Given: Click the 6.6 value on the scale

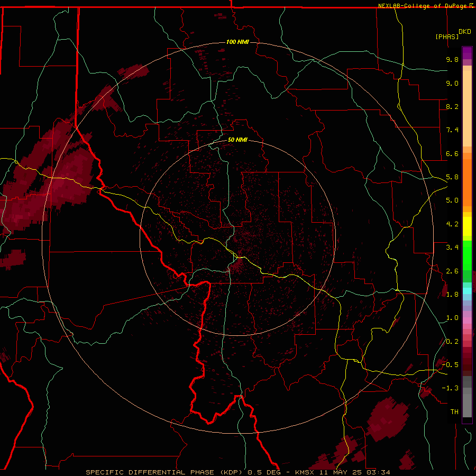Looking at the screenshot, I should 452,153.
